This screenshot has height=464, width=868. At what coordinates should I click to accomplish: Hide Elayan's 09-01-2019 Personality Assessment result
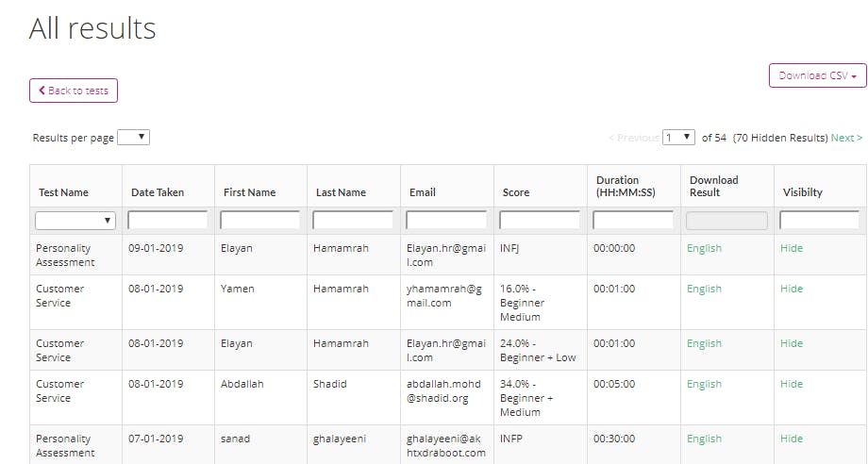coord(792,248)
